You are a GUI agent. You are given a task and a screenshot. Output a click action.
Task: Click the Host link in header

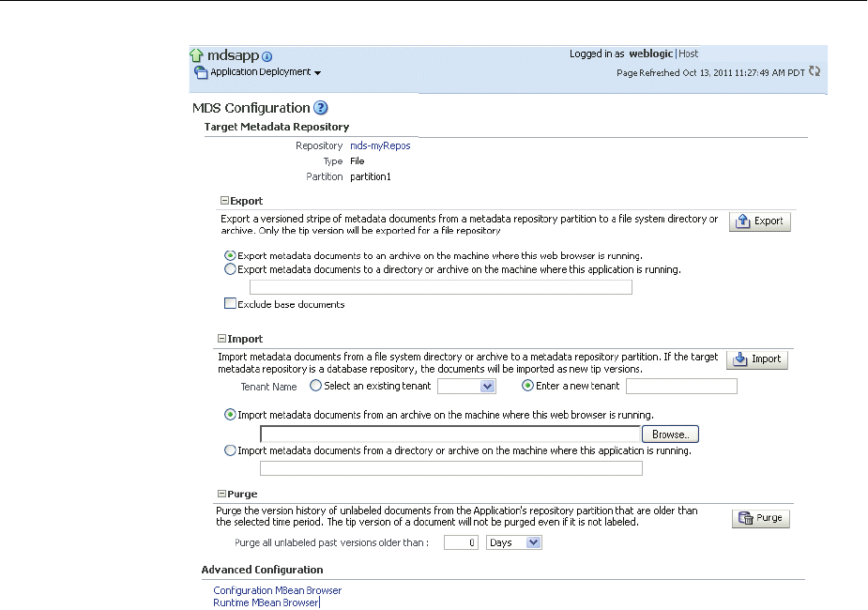tap(688, 53)
